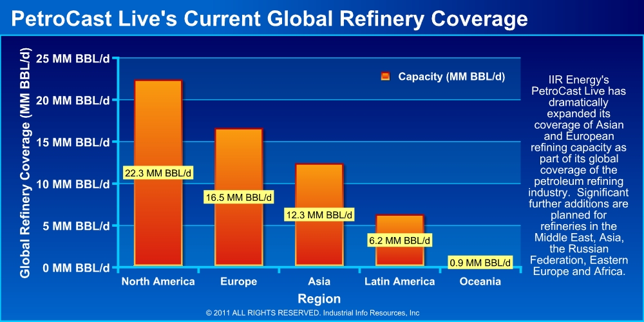The image size is (644, 322).
Task: Click the IIR Energy description paragraph
Action: click(x=578, y=175)
